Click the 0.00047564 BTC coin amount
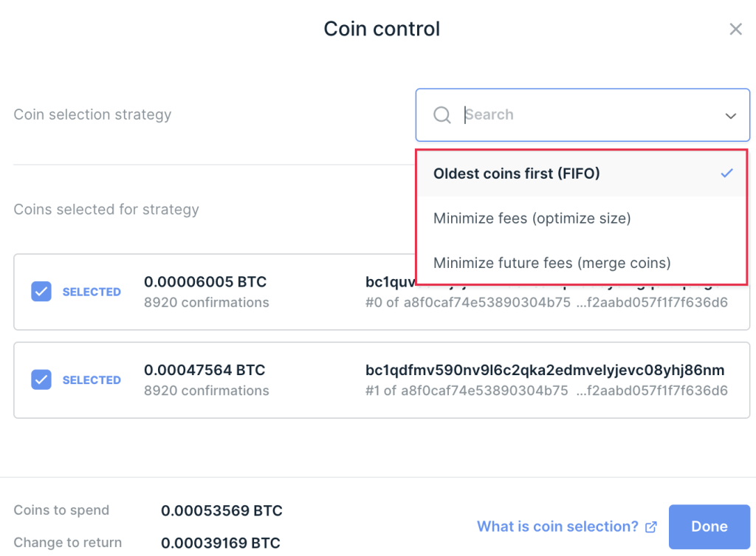 (x=205, y=370)
